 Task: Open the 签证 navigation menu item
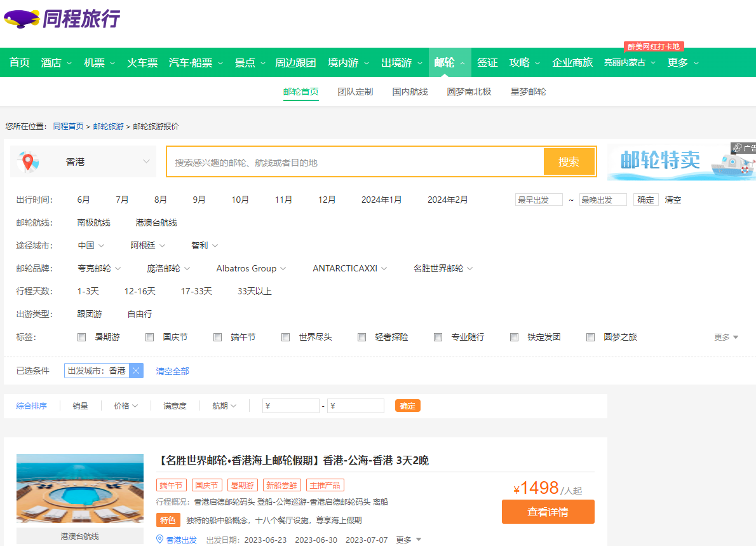point(487,62)
